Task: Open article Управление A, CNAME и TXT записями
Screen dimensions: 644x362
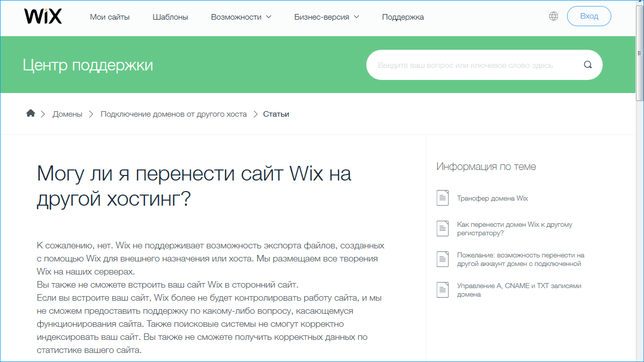Action: pos(519,290)
